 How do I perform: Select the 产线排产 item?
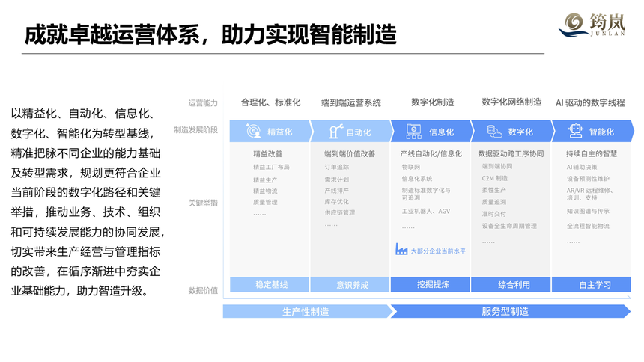click(x=337, y=191)
